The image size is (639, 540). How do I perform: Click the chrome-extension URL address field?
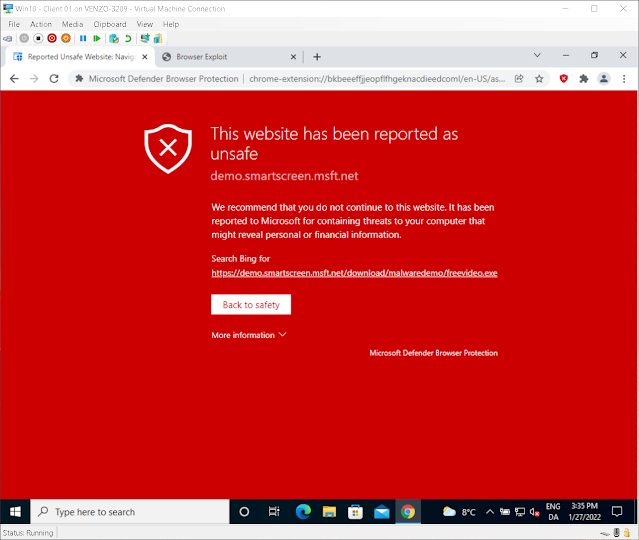(377, 79)
